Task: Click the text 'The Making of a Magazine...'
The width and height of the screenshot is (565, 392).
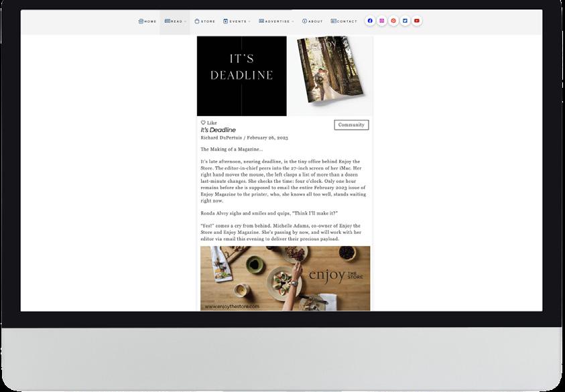Action: [x=232, y=149]
